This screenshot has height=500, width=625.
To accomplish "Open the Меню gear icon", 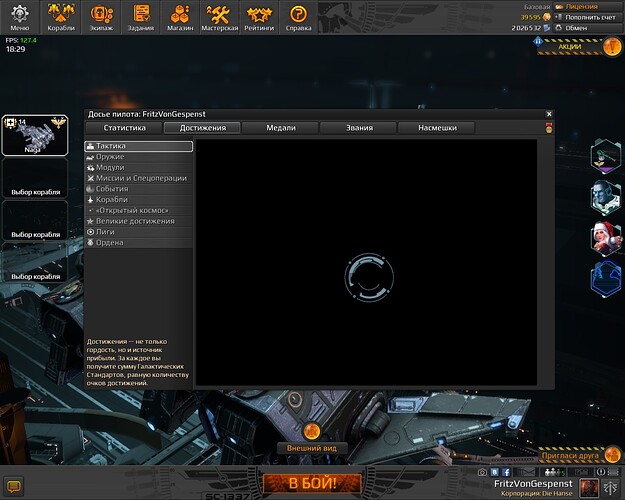I will (20, 17).
